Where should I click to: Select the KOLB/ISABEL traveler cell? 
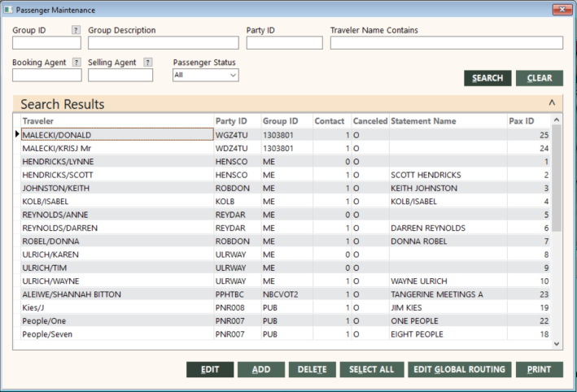(x=117, y=201)
